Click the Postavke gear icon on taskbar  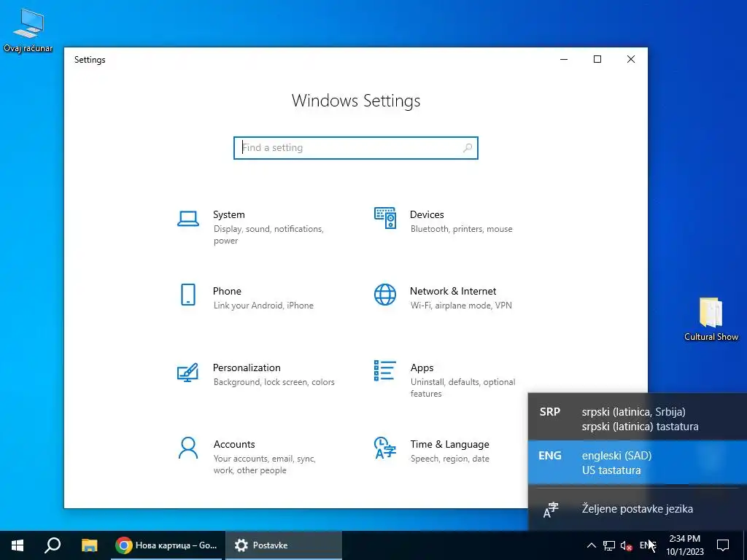[241, 545]
